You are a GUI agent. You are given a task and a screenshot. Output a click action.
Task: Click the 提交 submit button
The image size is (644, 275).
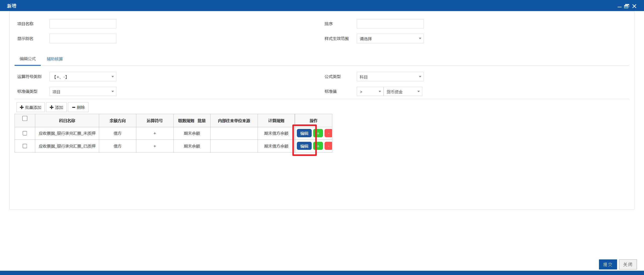coord(608,264)
